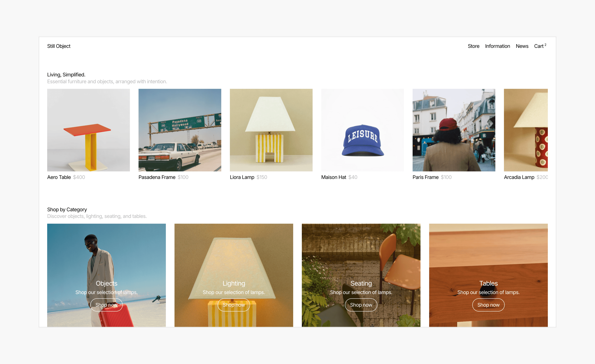Click Shop now on the Lighting category
This screenshot has width=595, height=364.
click(234, 305)
